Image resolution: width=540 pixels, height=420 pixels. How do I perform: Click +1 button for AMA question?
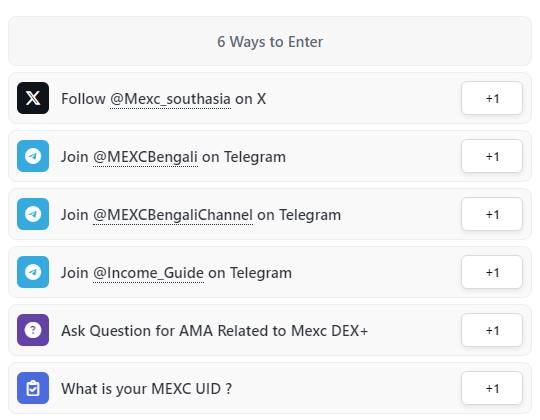492,330
